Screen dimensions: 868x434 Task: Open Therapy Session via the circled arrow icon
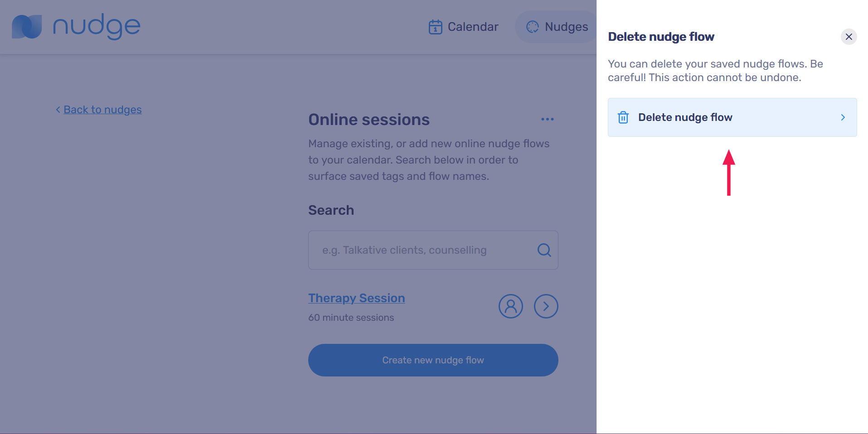(546, 306)
